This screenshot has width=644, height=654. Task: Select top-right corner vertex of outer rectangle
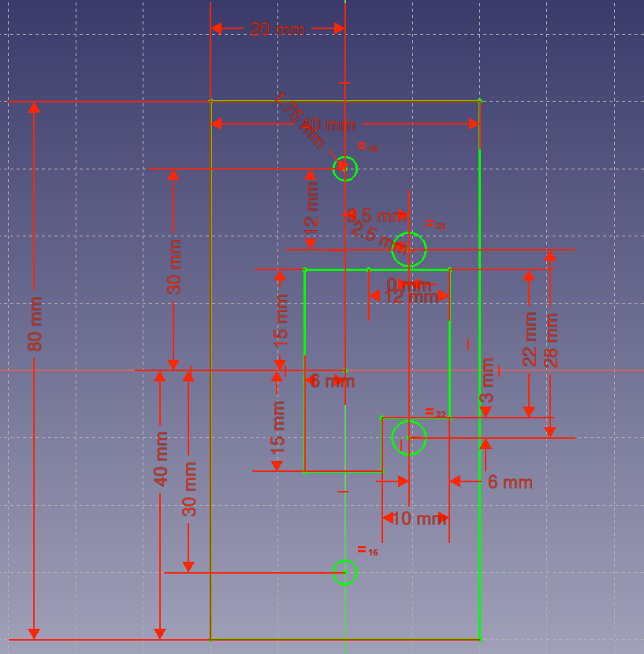480,101
